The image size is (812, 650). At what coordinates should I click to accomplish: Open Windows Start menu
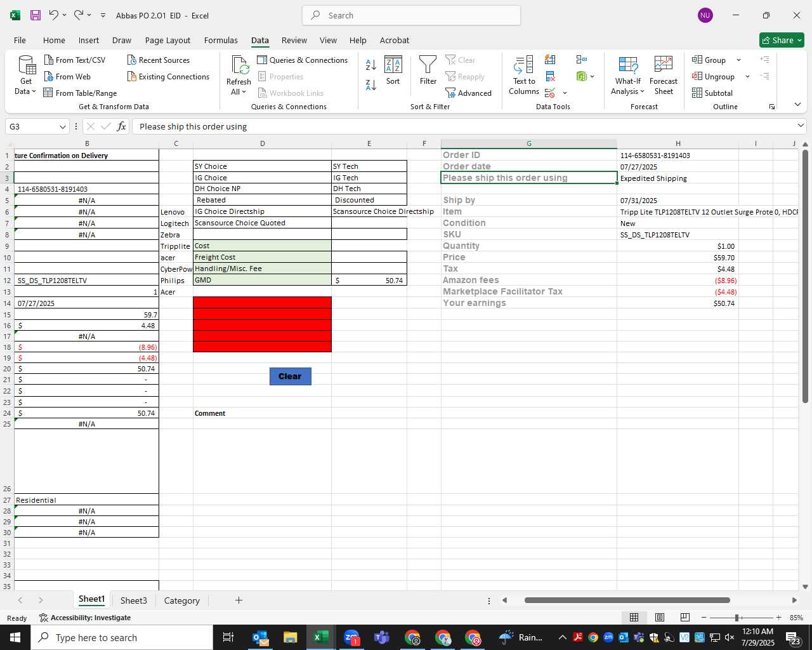pos(15,637)
